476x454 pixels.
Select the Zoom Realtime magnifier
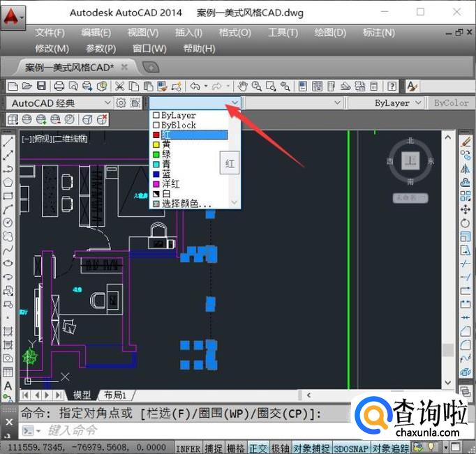pos(257,86)
